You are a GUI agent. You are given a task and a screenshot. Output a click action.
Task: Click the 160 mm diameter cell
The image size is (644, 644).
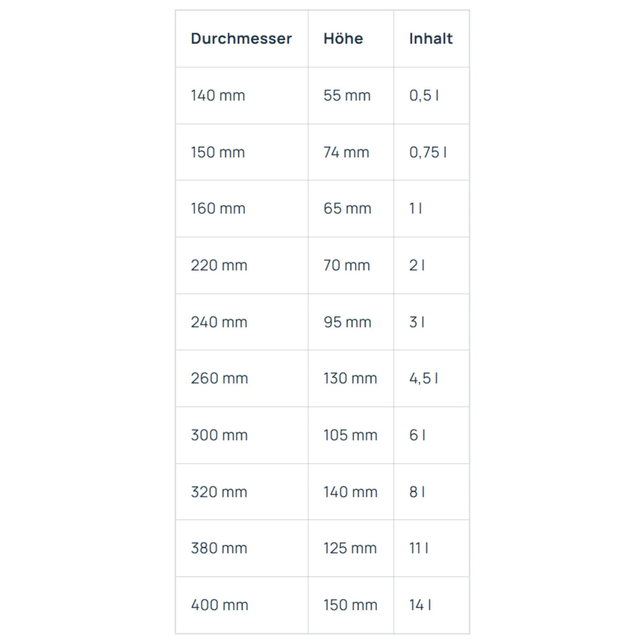tap(241, 209)
